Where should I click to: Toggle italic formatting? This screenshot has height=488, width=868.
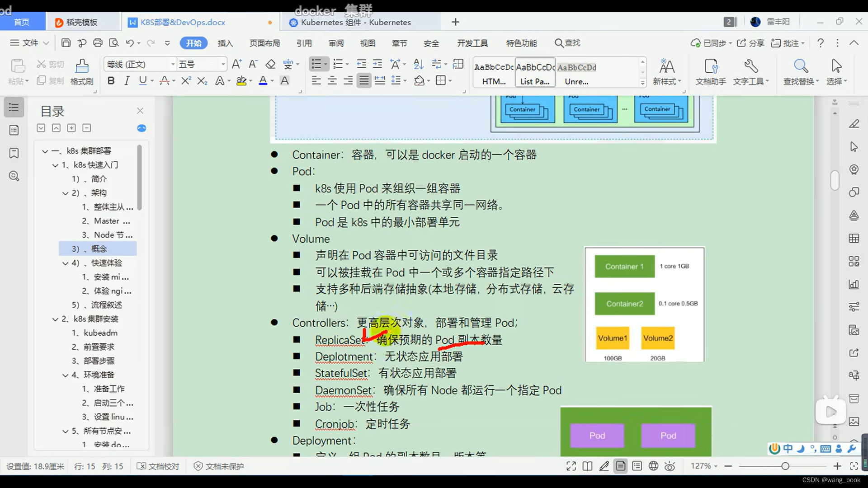click(x=127, y=81)
